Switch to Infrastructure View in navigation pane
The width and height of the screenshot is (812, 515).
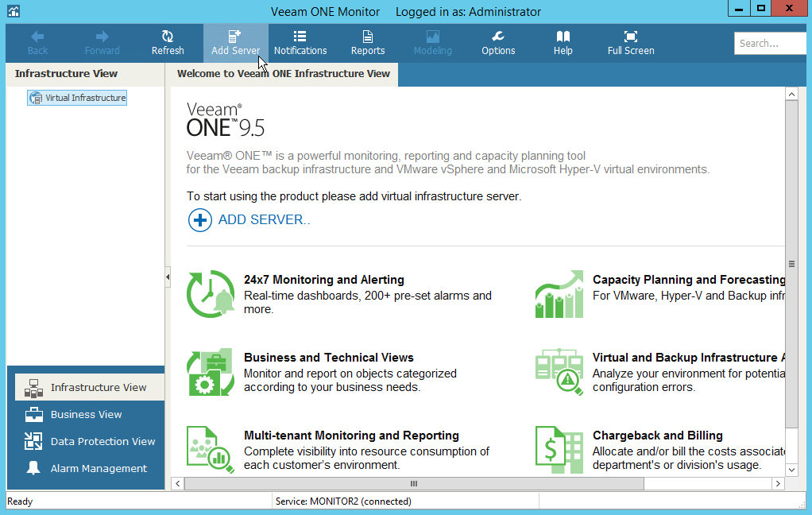point(90,388)
